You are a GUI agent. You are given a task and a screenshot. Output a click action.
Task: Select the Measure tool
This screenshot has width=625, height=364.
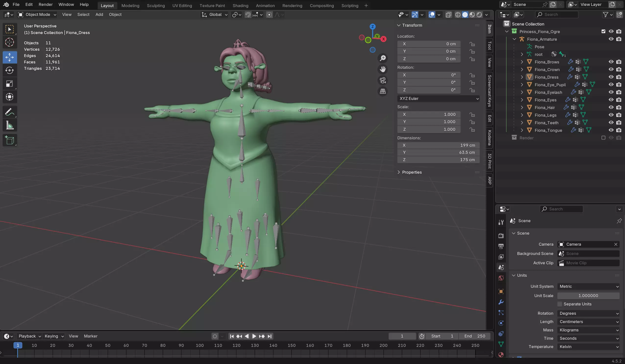tap(10, 125)
